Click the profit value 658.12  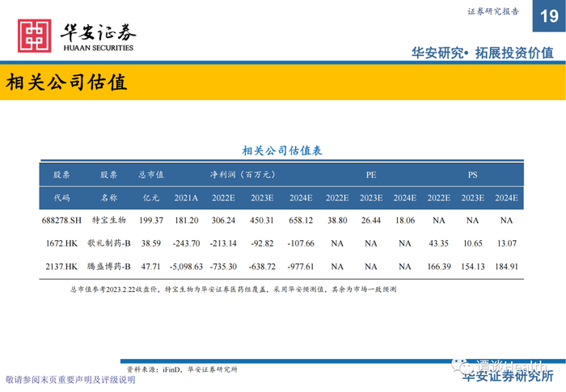tap(301, 220)
